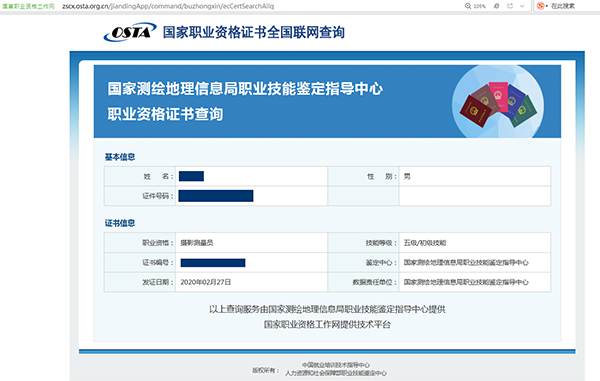The height and width of the screenshot is (381, 600).
Task: Click the 证件号码 label cell
Action: [140, 196]
